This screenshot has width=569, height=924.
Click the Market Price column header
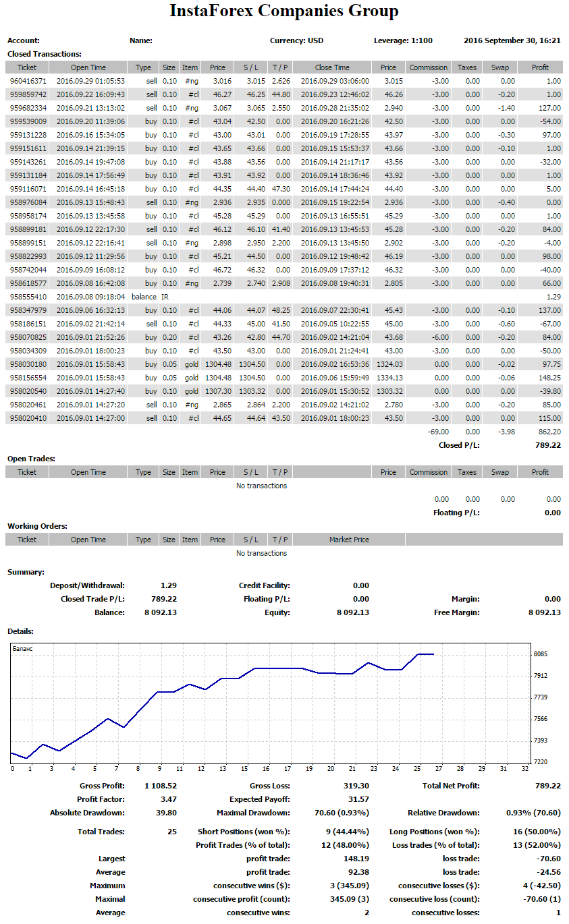click(349, 540)
